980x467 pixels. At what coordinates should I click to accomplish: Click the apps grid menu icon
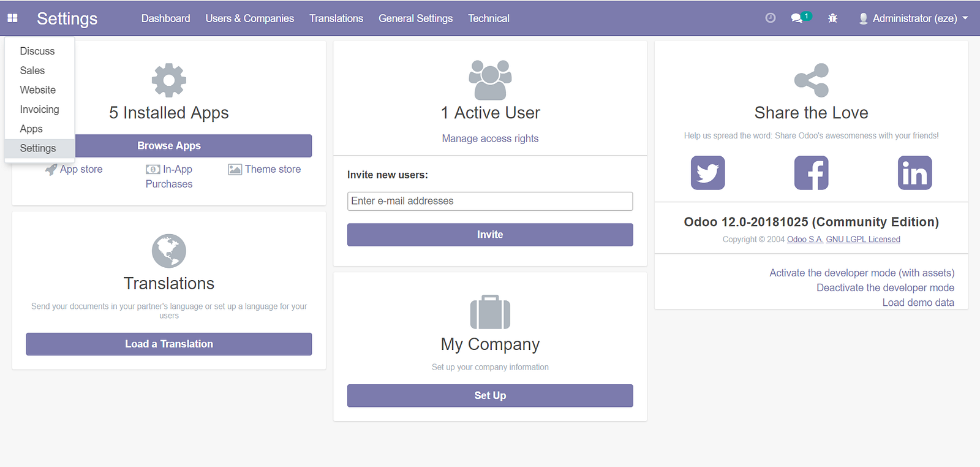pyautogui.click(x=12, y=18)
